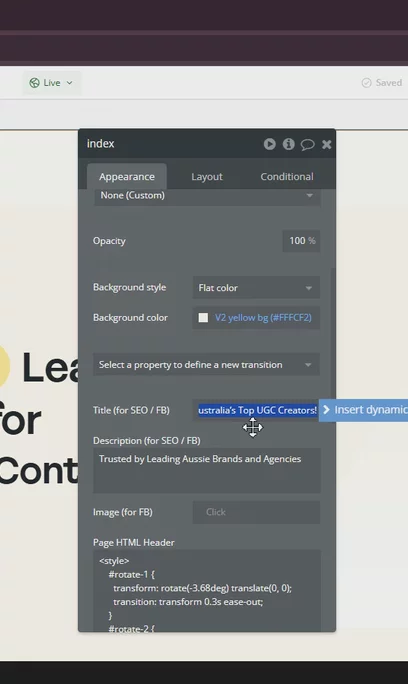Screen dimensions: 408x684
Task: Open the info icon in index panel
Action: [288, 144]
